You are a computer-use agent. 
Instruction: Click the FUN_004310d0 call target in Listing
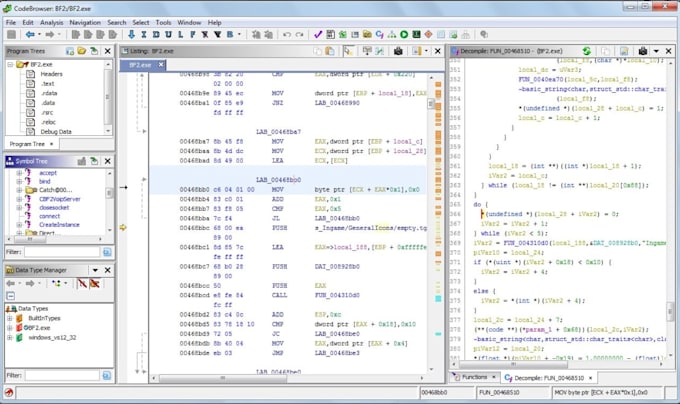pos(337,295)
